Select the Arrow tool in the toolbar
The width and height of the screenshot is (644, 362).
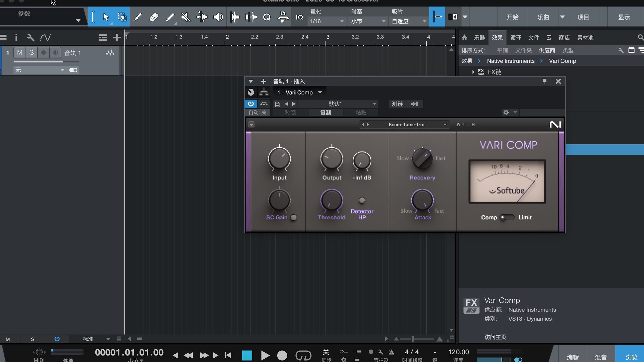[106, 17]
